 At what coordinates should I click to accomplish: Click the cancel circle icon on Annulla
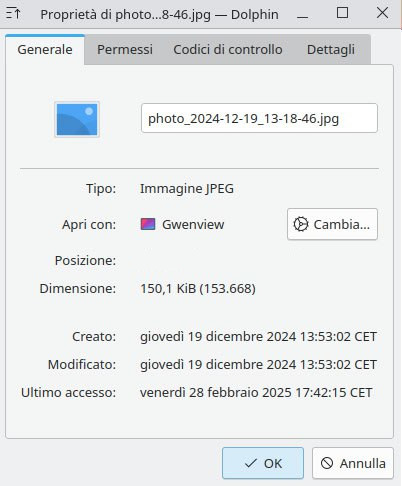click(327, 463)
